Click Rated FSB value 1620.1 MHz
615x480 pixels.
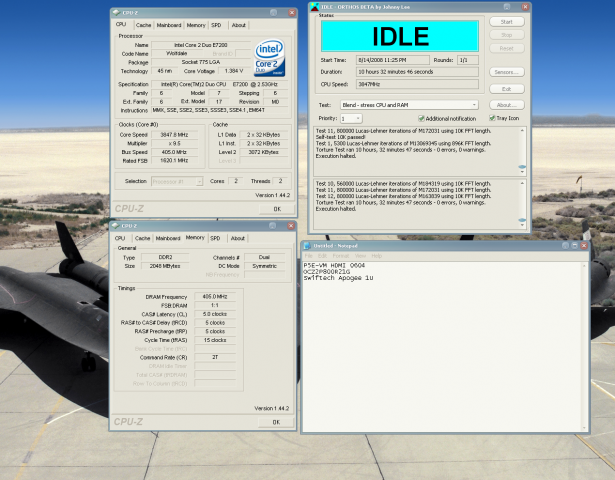pos(175,160)
